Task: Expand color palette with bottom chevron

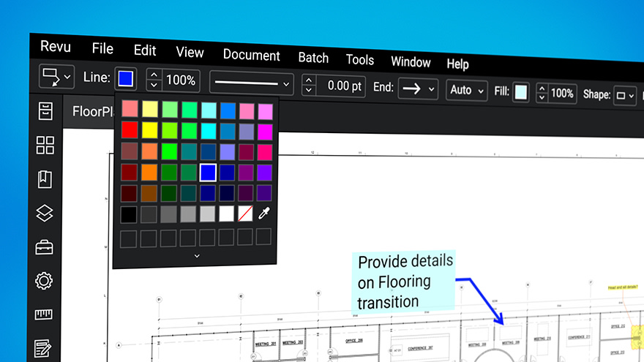Action: tap(197, 256)
